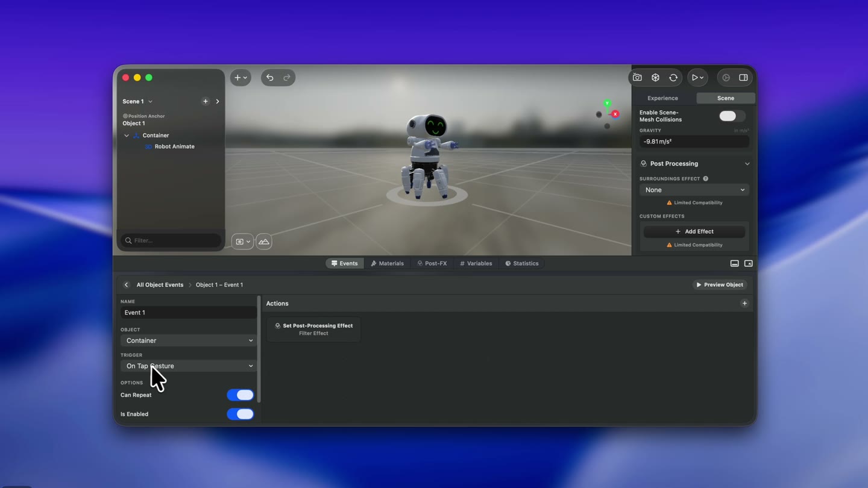Image resolution: width=868 pixels, height=488 pixels.
Task: Open the Variables tab
Action: point(476,263)
